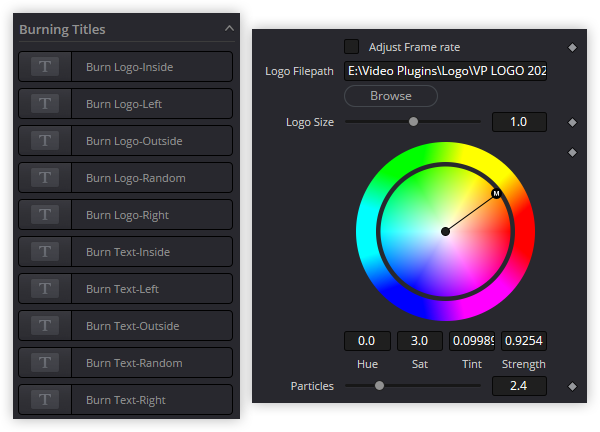Screen dimensions: 600x432
Task: Click the Sat value field
Action: click(x=420, y=341)
